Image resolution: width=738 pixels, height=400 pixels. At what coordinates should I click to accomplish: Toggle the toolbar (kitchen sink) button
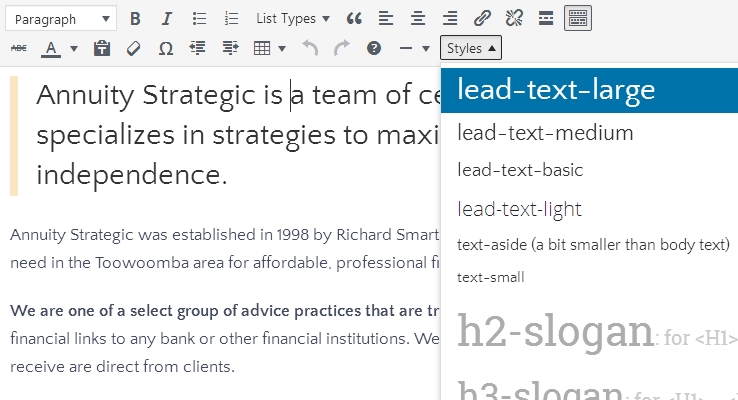[x=578, y=19]
